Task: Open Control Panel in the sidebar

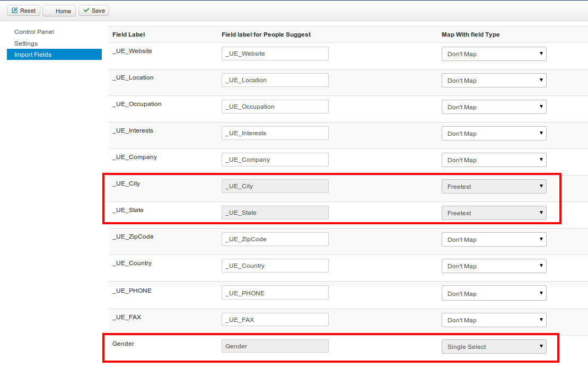Action: (x=34, y=32)
